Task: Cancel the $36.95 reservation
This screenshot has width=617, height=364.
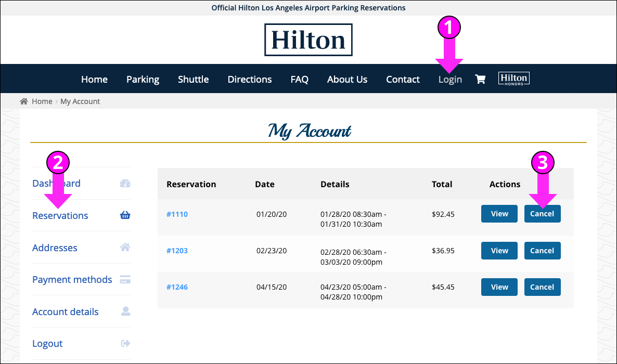Action: coord(542,251)
